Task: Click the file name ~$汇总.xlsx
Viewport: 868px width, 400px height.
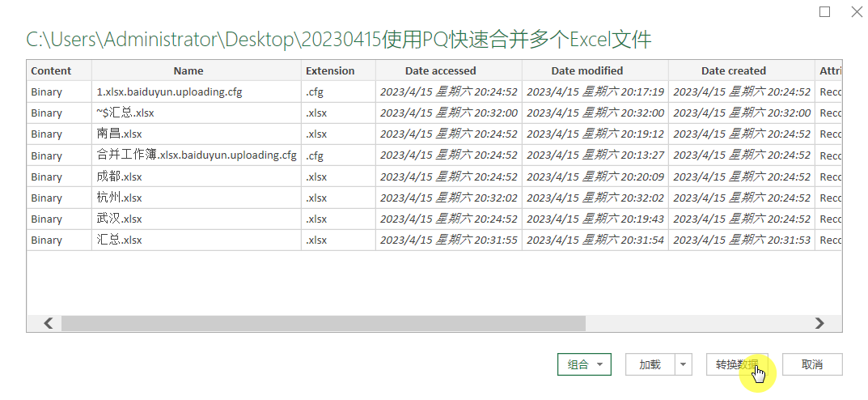Action: point(125,113)
